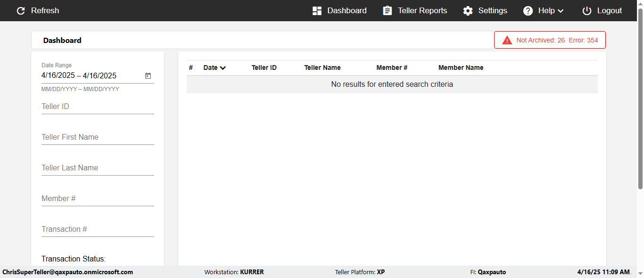Click the Date column header text

click(x=210, y=67)
